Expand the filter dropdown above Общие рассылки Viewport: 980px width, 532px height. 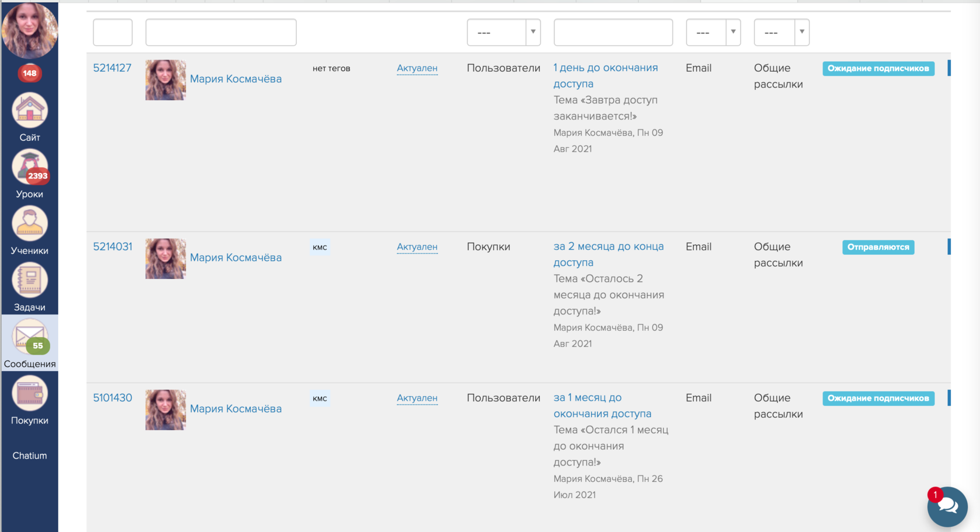781,33
